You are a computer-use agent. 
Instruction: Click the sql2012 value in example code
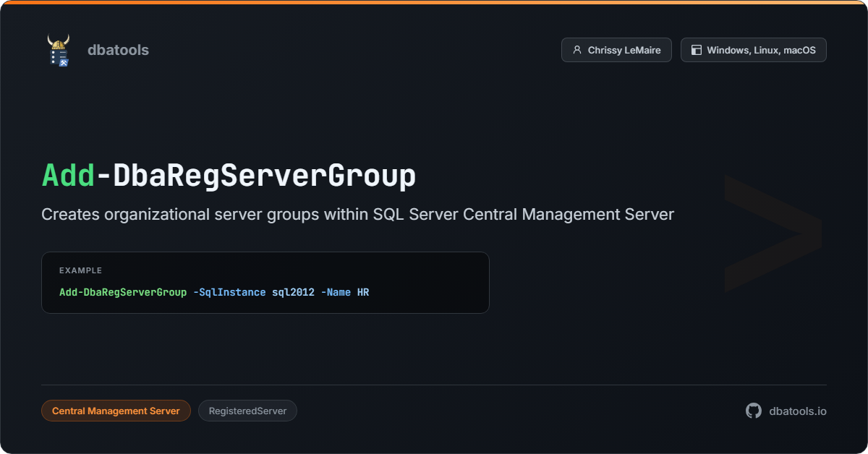(293, 292)
